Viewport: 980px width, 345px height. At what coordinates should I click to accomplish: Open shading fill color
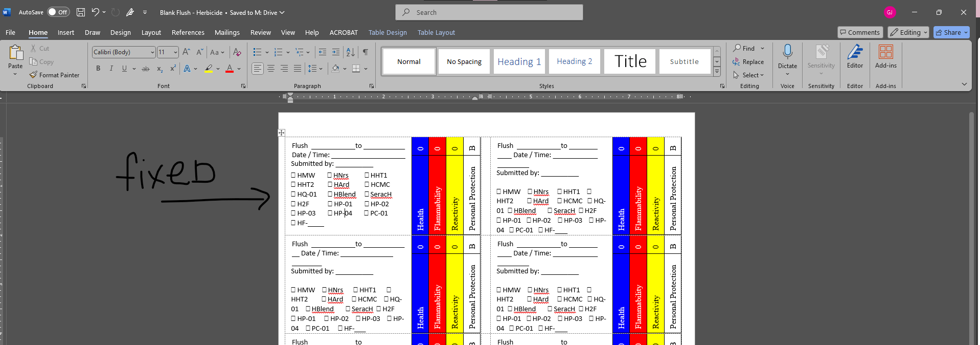(335, 68)
